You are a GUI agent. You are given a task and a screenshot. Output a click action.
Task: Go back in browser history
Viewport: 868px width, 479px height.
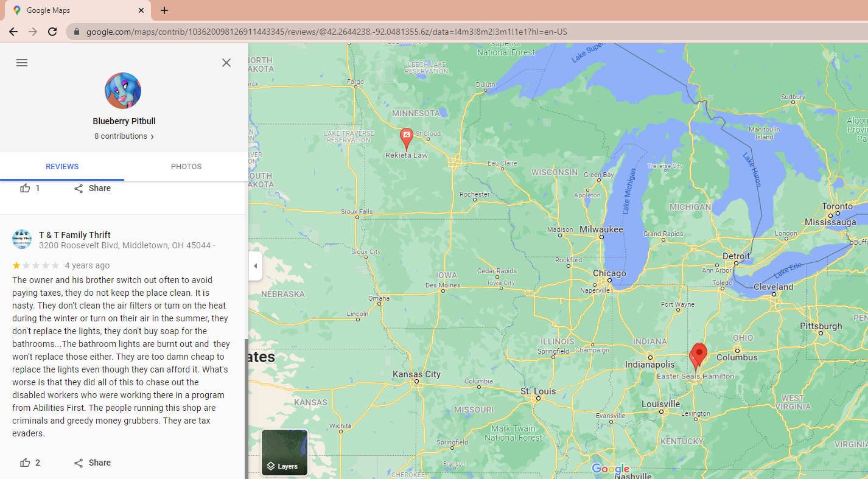13,32
